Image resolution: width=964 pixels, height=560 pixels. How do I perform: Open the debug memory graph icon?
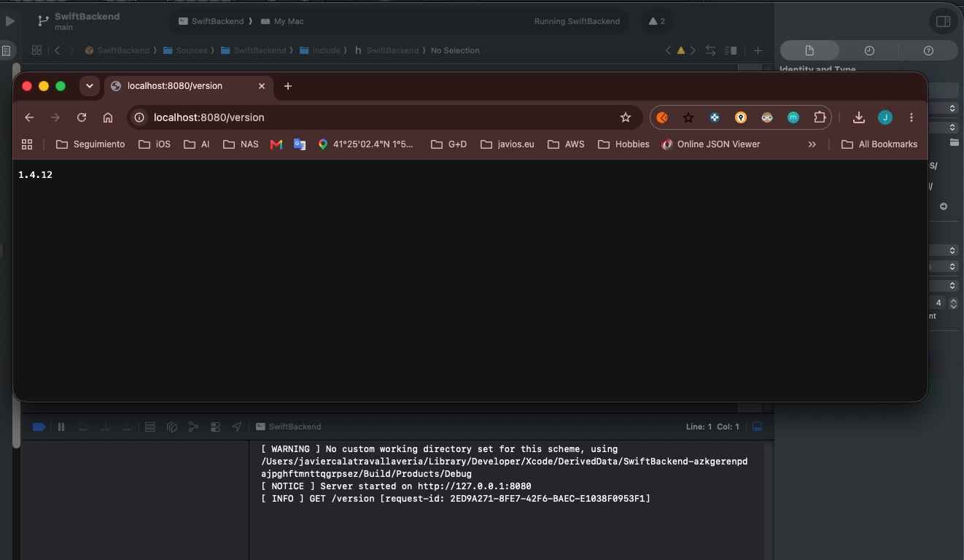193,427
